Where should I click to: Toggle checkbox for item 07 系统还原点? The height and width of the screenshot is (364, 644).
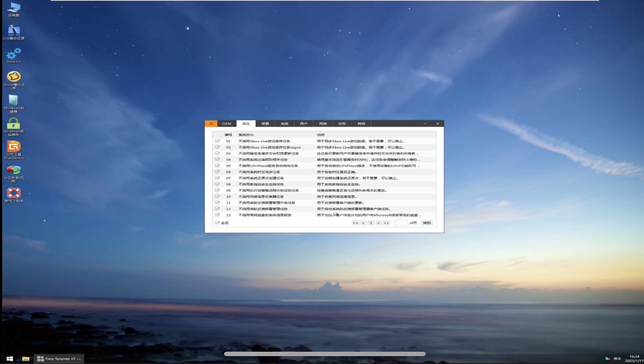tap(217, 178)
